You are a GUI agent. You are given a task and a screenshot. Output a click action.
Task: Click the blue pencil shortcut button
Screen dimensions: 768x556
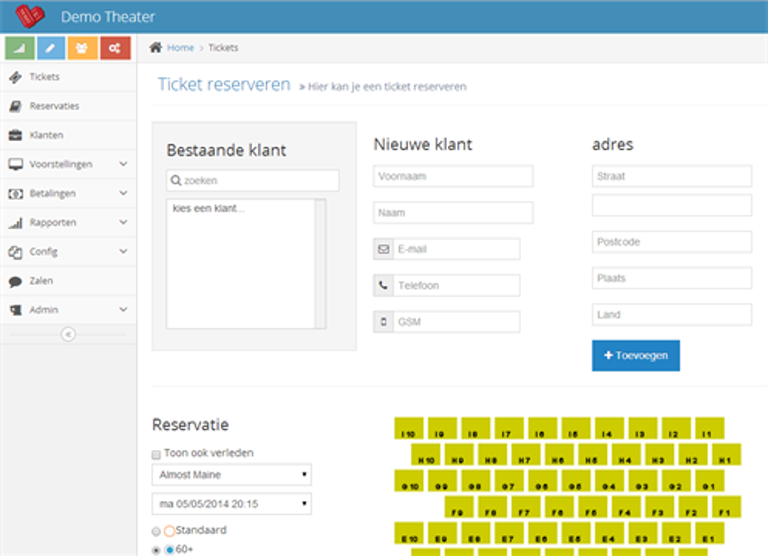[x=52, y=47]
